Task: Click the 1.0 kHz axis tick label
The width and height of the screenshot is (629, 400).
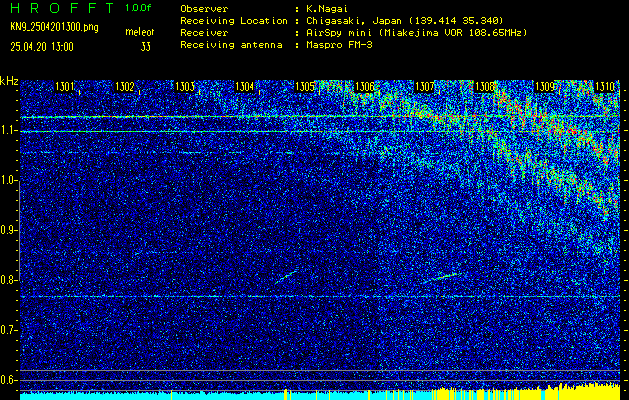Action: [6, 180]
